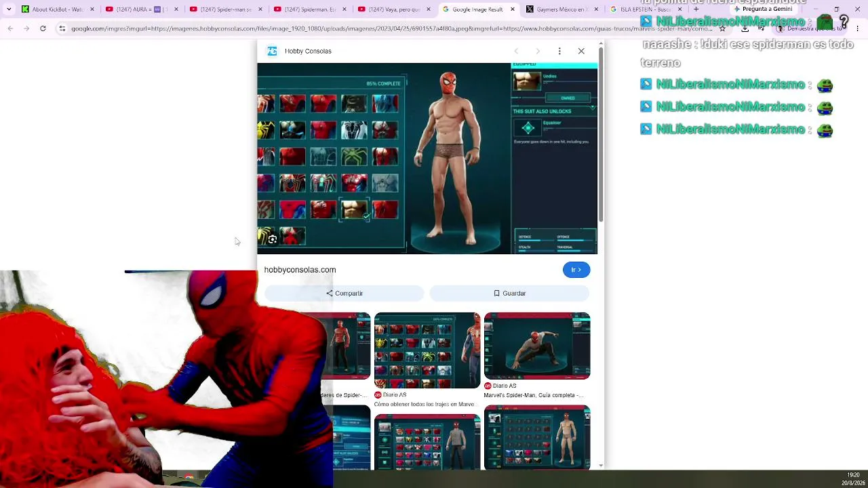This screenshot has height=488, width=868.
Task: Click the Pregunta a Gemini button
Action: 763,9
